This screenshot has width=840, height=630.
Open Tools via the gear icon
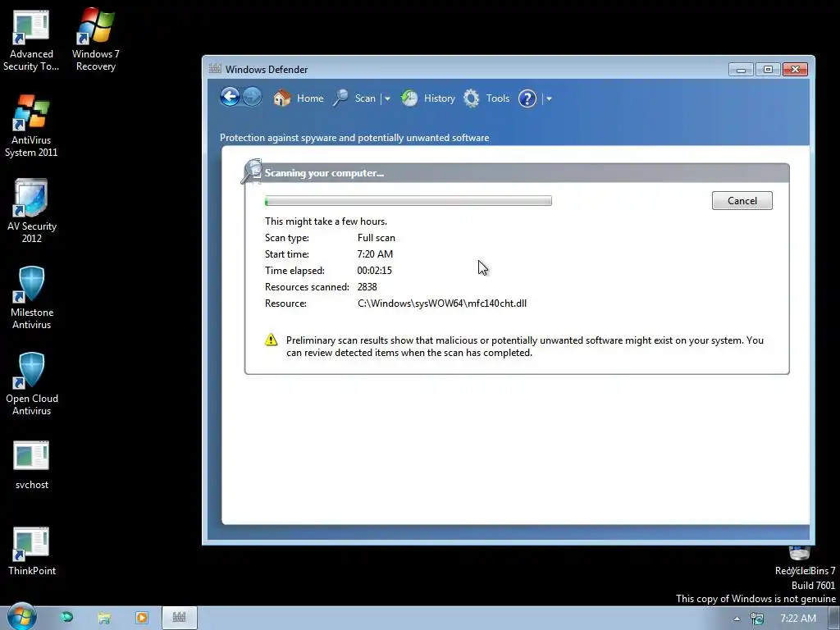tap(472, 98)
